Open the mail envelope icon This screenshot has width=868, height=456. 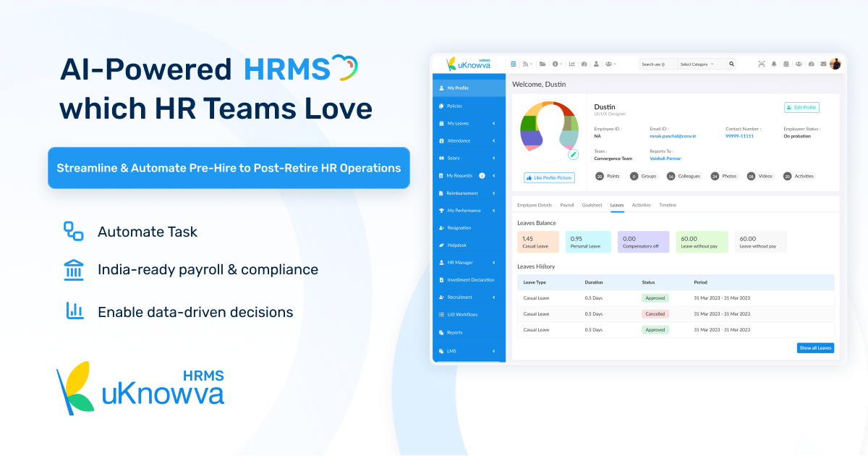823,64
